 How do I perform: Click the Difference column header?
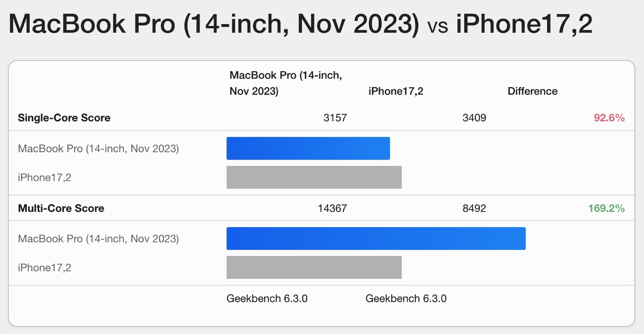pos(533,91)
